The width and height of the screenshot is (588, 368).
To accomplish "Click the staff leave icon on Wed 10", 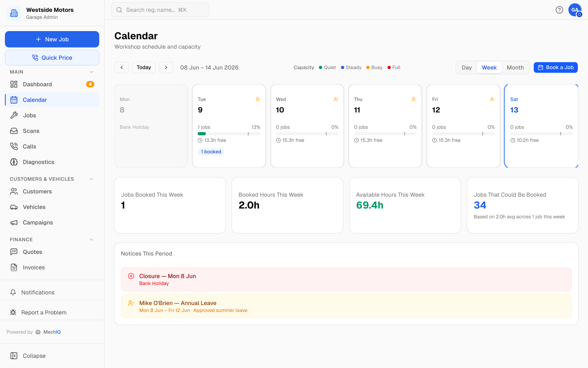I will pos(336,99).
